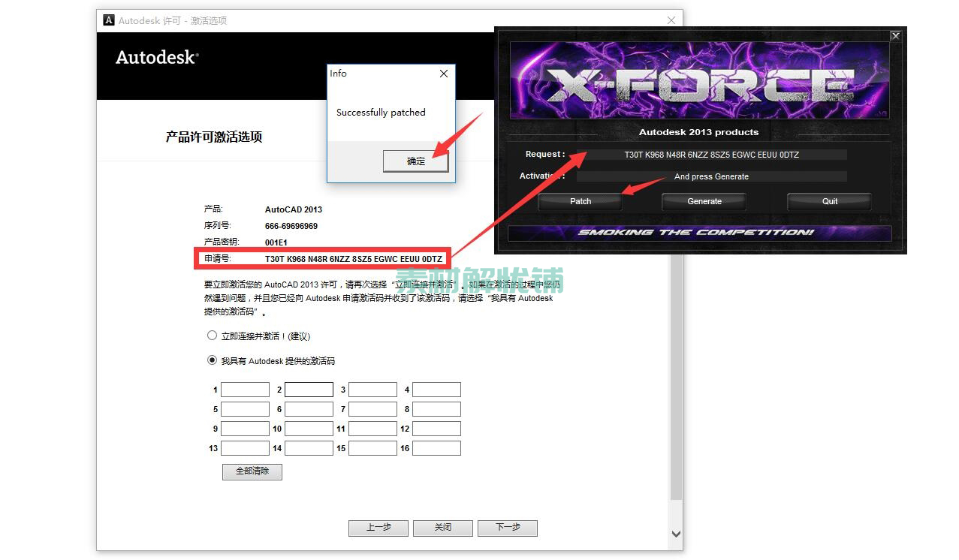This screenshot has width=959, height=560.
Task: Click activation code box 7
Action: [x=372, y=409]
